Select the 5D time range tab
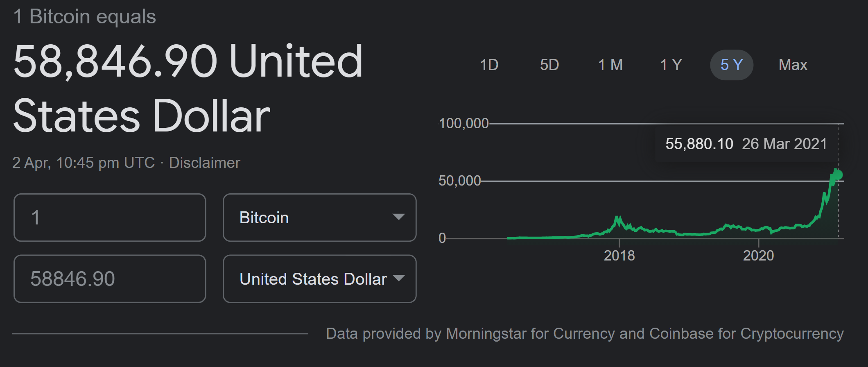The image size is (868, 367). tap(549, 65)
